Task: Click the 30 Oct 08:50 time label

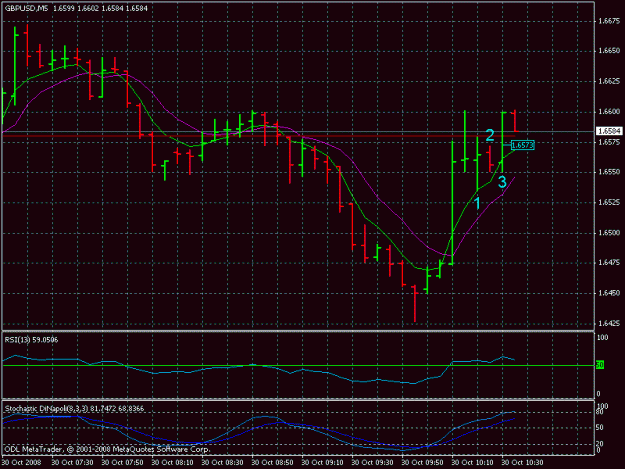Action: (x=272, y=463)
